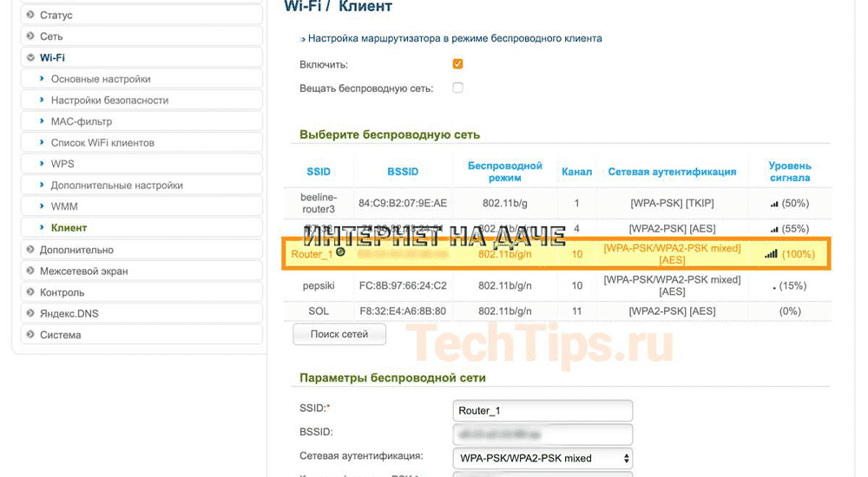Click 802.11b/g mode for beeline-router3

click(x=504, y=203)
